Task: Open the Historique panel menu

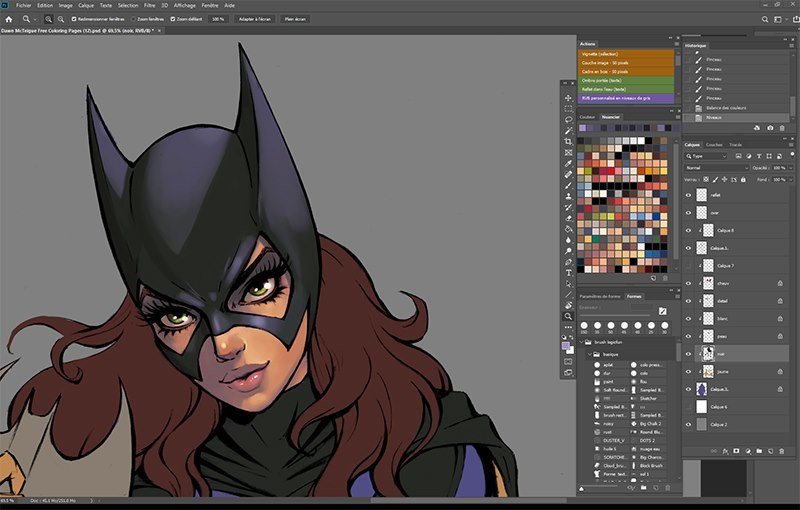Action: [x=792, y=46]
